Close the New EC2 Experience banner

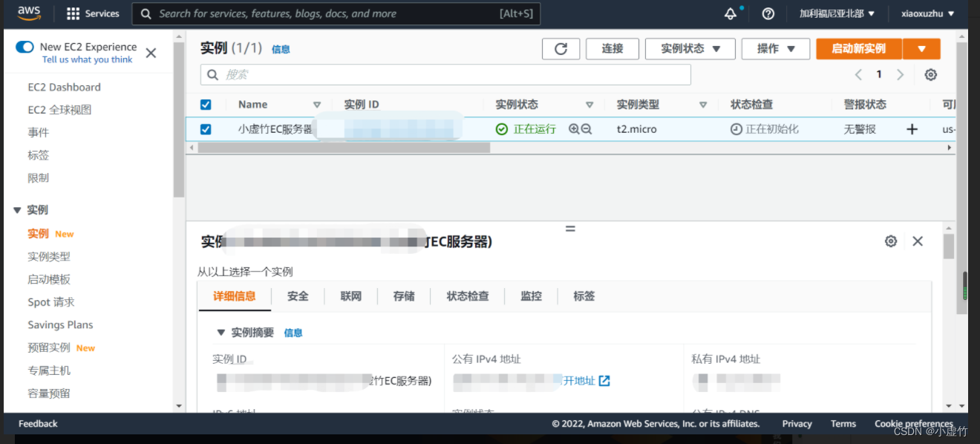coord(151,53)
